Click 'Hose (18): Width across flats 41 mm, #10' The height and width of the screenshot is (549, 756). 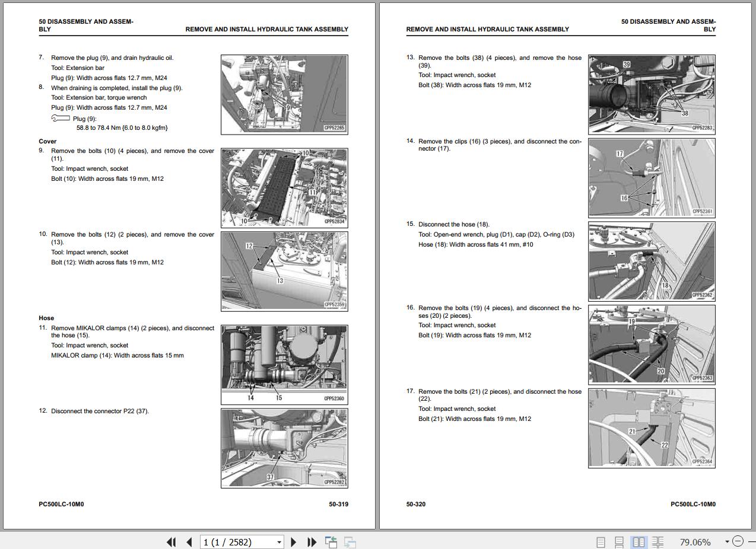tap(476, 244)
